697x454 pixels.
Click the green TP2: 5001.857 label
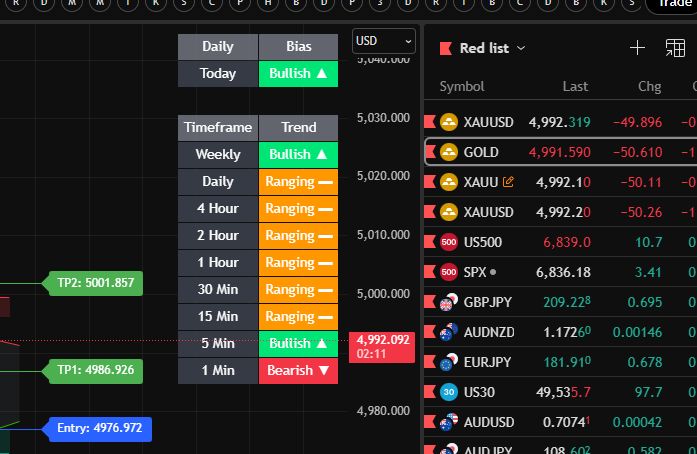95,283
